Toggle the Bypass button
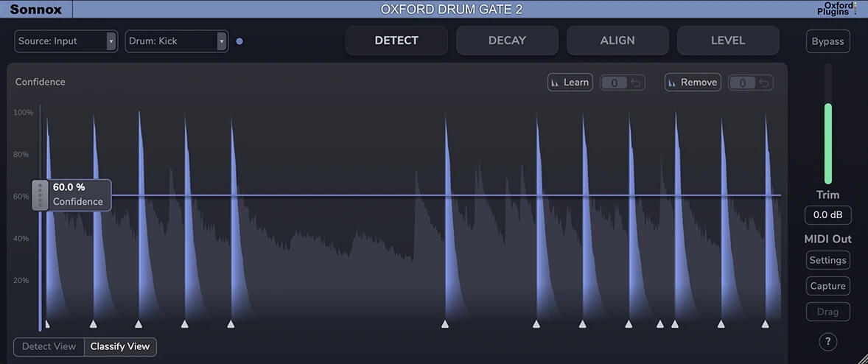868x364 pixels. 827,41
